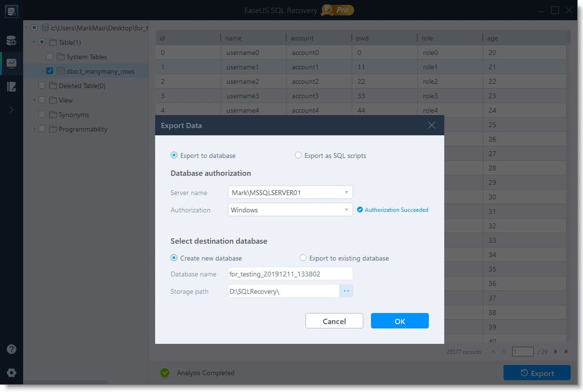Click the Authorization Succeeded text
This screenshot has width=583, height=392.
coord(397,210)
